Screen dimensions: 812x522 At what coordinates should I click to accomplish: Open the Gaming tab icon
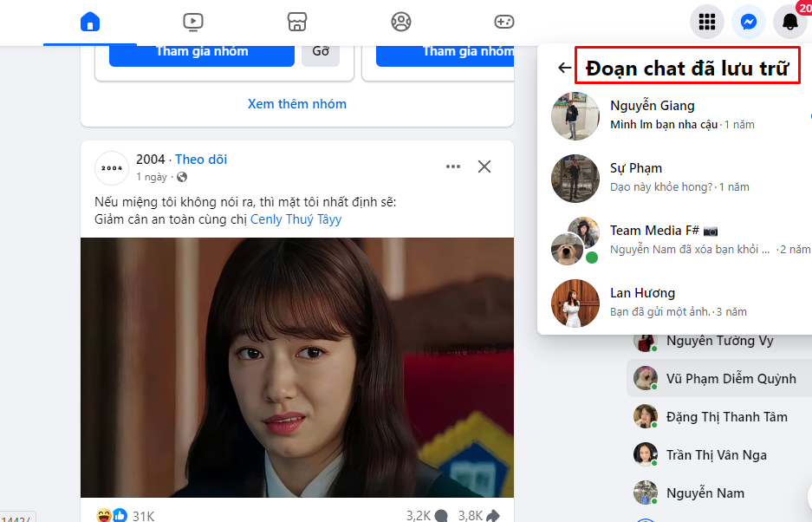pyautogui.click(x=503, y=22)
